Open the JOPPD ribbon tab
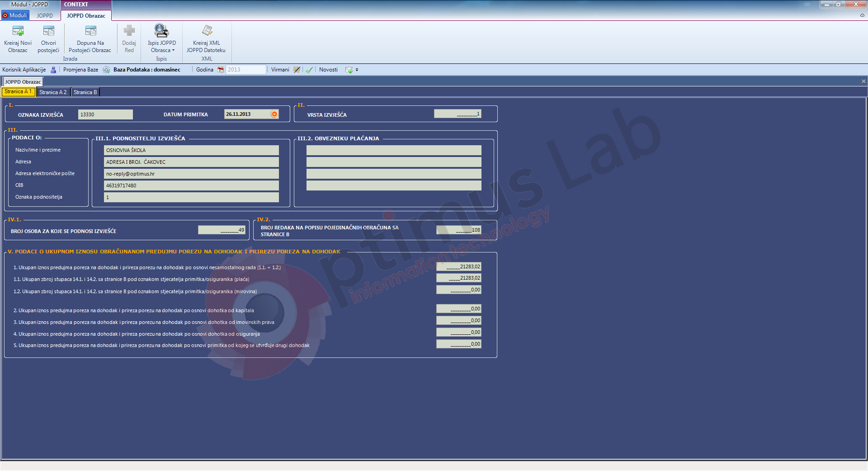 pyautogui.click(x=45, y=15)
